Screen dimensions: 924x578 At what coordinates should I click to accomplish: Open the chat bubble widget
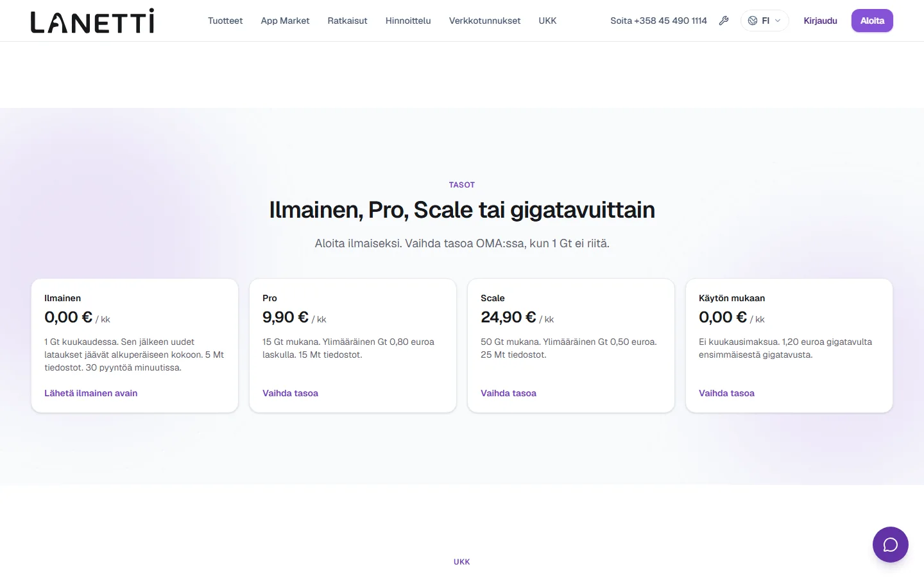pos(891,545)
